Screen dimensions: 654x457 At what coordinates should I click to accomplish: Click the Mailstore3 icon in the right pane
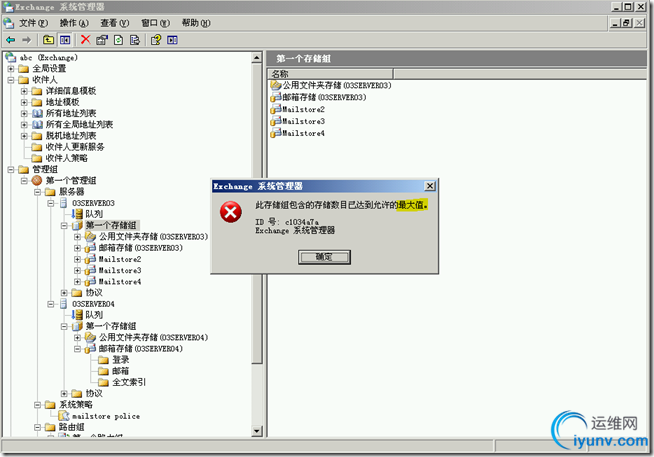click(276, 121)
